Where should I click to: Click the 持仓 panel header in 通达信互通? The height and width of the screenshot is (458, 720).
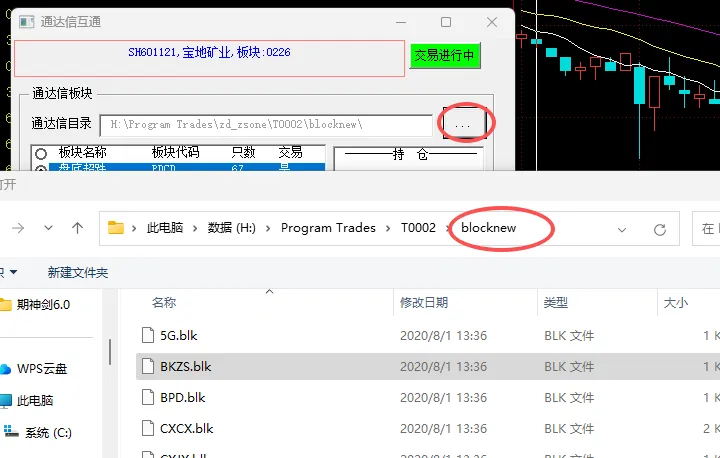(x=410, y=154)
